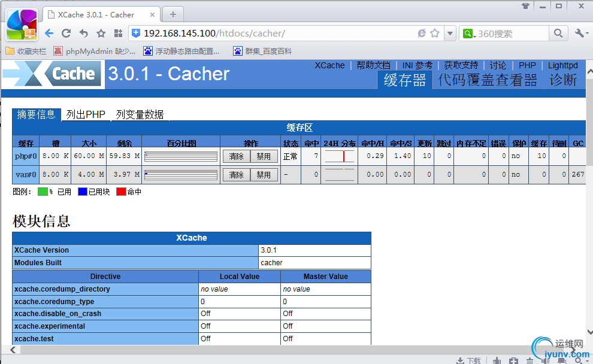Open the Lighttpd header link
Image resolution: width=593 pixels, height=364 pixels.
(x=562, y=65)
